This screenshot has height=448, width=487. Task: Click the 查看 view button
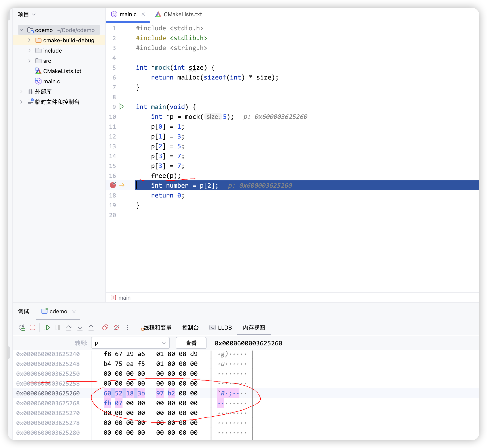click(x=191, y=343)
